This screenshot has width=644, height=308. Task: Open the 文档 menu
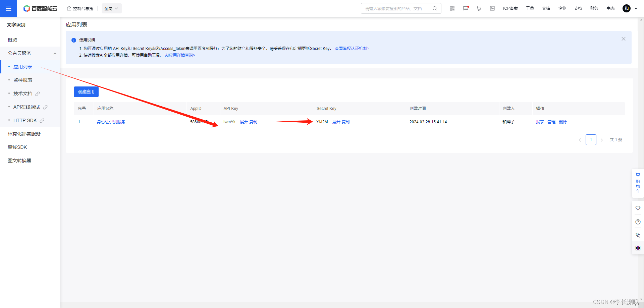click(546, 8)
